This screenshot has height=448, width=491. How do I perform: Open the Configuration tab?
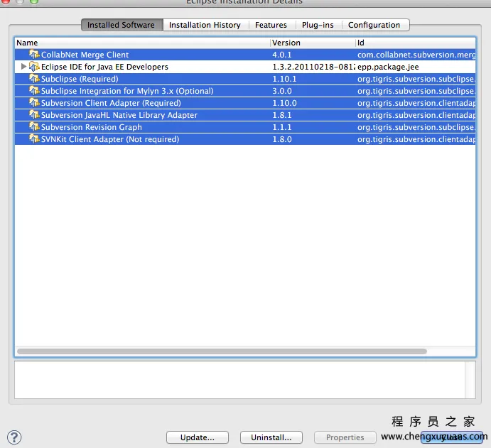374,25
